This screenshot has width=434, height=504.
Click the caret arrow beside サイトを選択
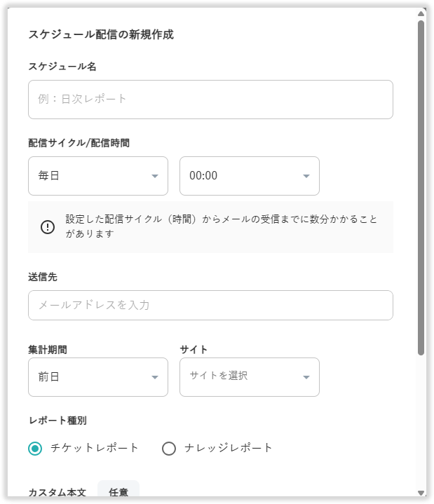point(306,377)
